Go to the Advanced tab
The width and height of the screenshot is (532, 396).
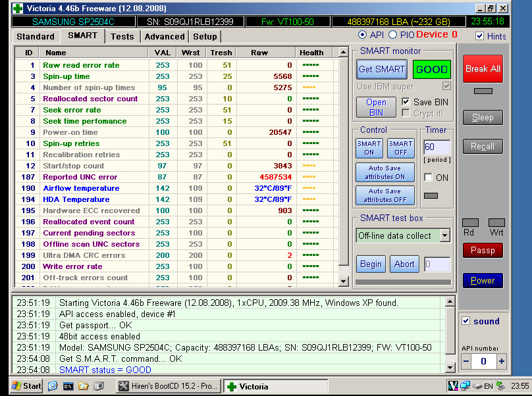coord(165,37)
